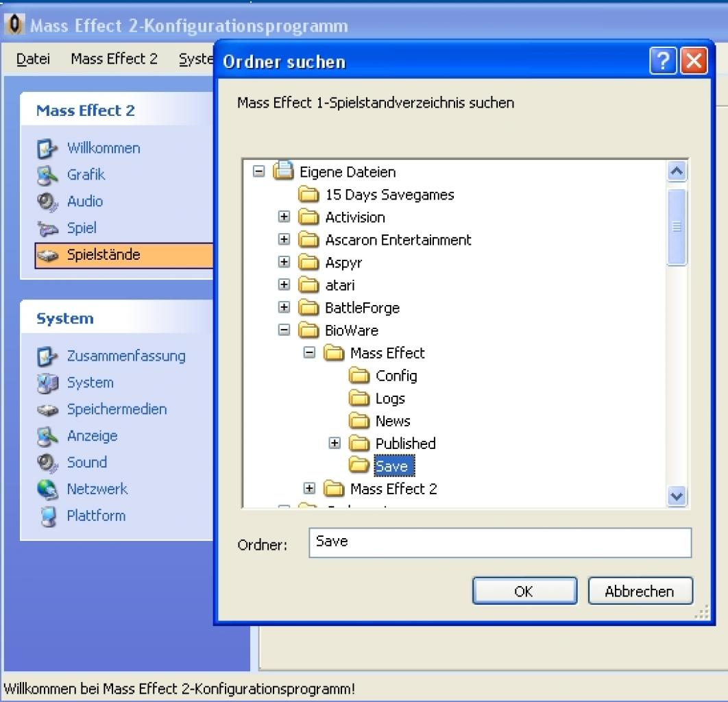Click the Spielstände drive icon

pyautogui.click(x=47, y=255)
